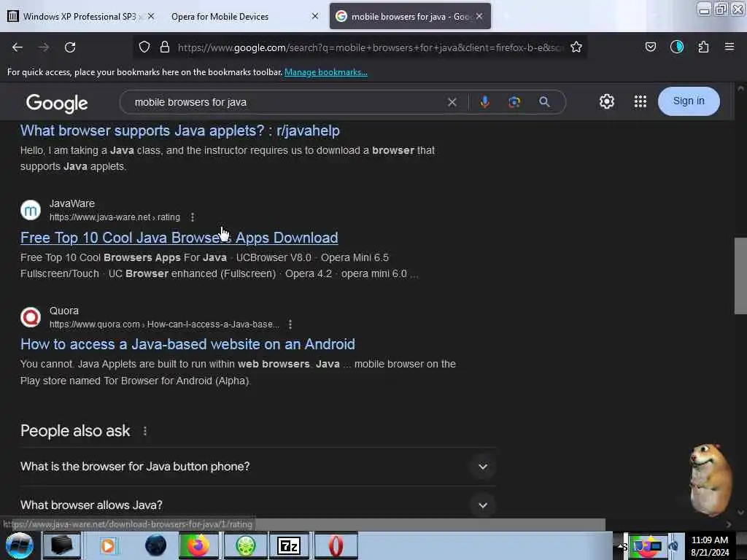Switch to Opera for Mobile Devices tab
The width and height of the screenshot is (747, 560).
[243, 16]
